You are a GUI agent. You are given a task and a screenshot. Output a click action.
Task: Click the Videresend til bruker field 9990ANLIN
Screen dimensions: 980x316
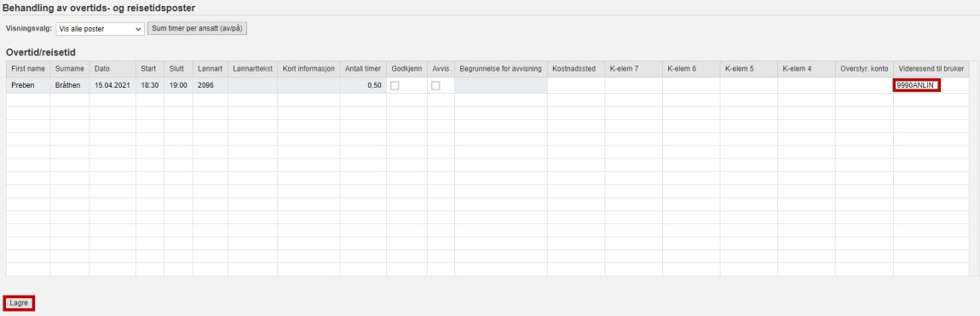point(917,85)
